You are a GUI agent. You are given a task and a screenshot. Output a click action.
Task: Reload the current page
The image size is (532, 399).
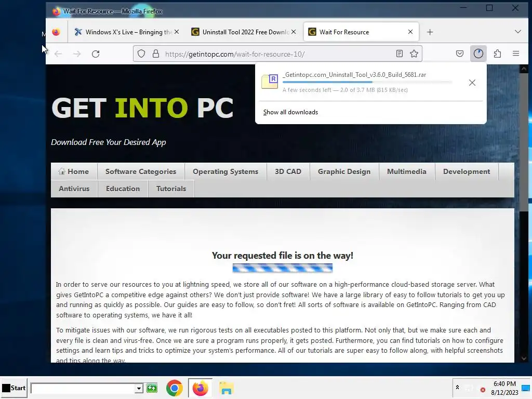[96, 54]
